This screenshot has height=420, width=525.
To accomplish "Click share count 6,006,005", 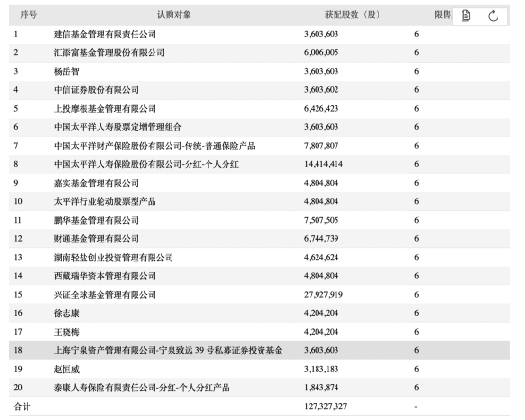I will [321, 52].
